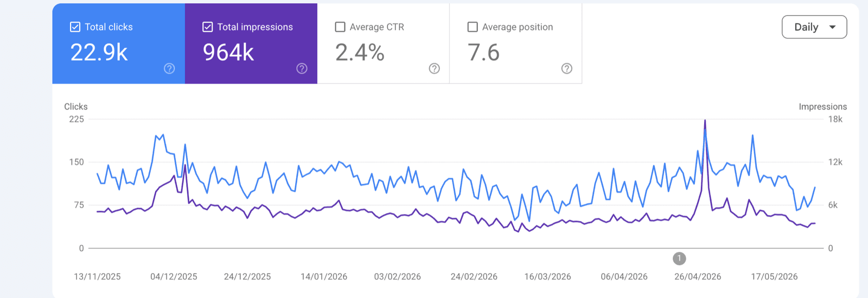Select the Average CTR metric card
Screen dimensions: 868x298
click(384, 43)
